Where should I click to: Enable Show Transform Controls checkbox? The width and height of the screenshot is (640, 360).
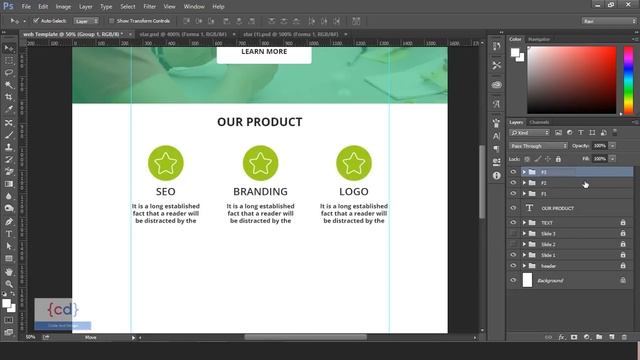click(111, 20)
